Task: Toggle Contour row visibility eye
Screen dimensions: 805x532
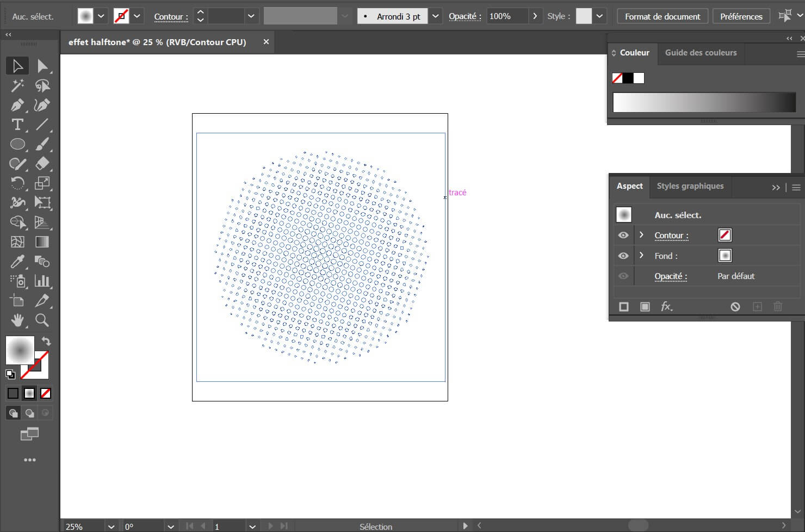Action: pos(623,236)
